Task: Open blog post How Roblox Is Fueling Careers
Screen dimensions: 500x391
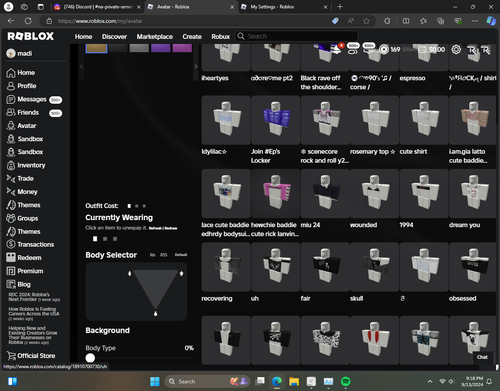Action: 34,314
